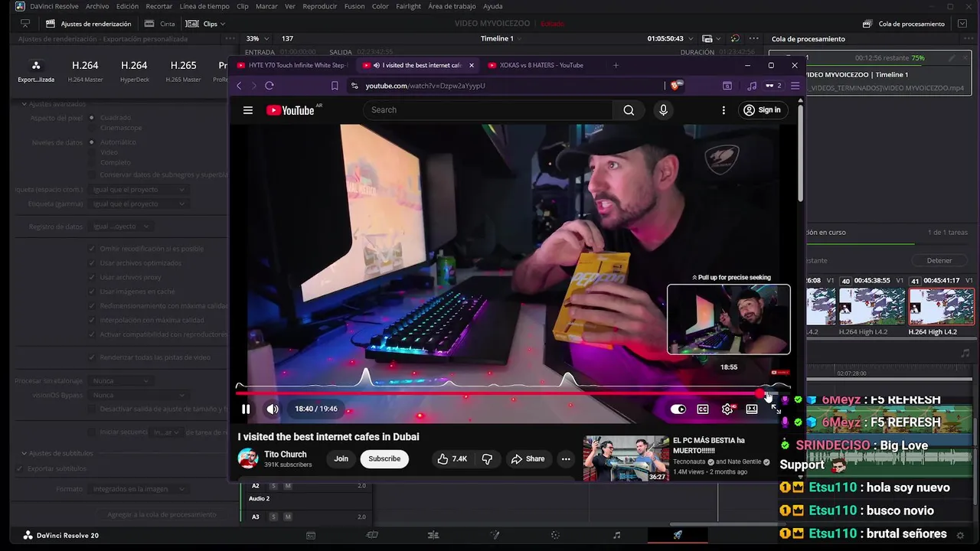Go back in the browser
The image size is (980, 551).
pos(239,86)
